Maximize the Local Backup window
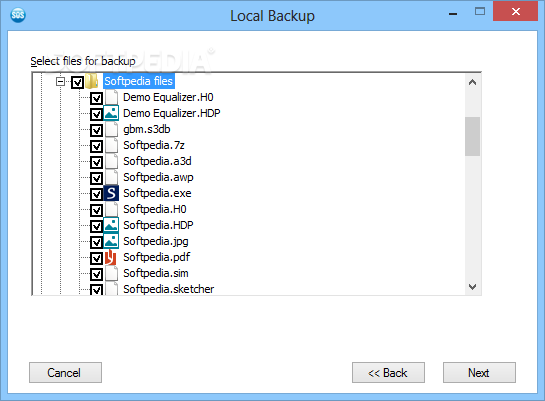This screenshot has height=401, width=545. point(480,12)
